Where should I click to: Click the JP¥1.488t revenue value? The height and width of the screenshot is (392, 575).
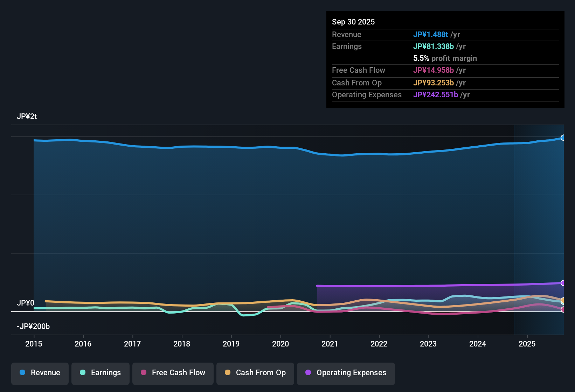pos(431,35)
